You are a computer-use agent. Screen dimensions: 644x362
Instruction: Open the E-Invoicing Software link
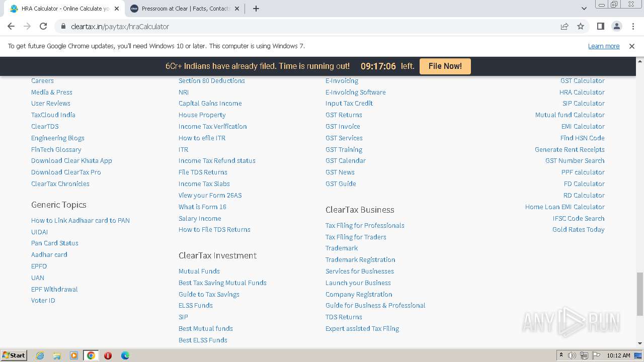point(356,92)
